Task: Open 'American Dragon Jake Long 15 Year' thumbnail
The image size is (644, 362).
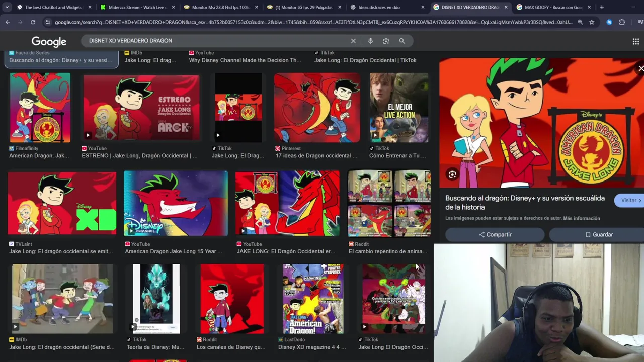Action: click(176, 203)
